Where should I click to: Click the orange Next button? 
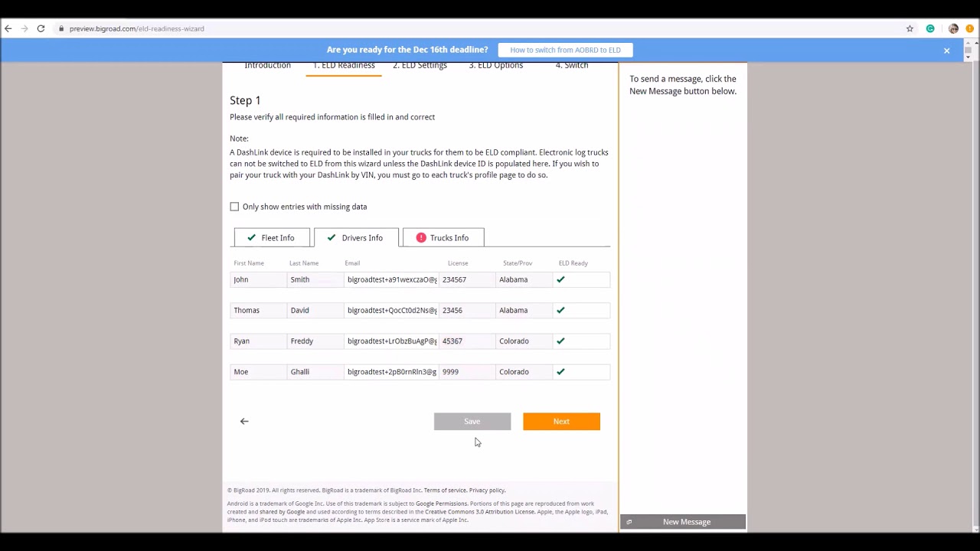tap(561, 422)
